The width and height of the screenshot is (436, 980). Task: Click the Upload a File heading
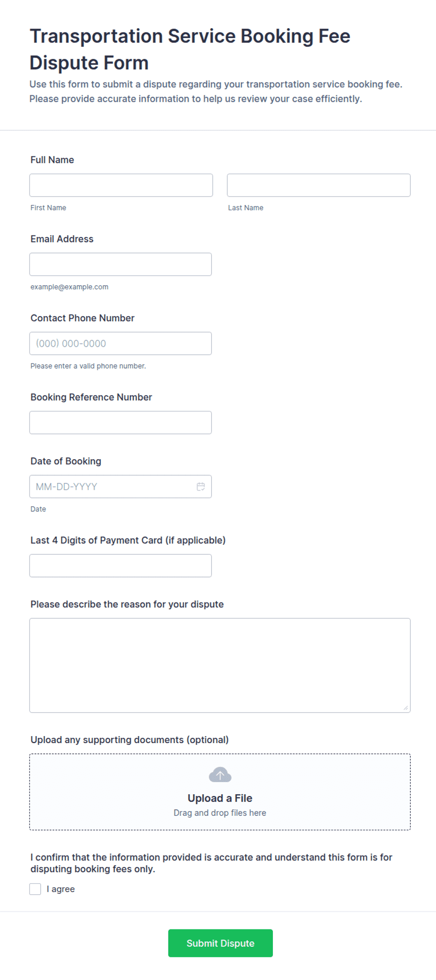pos(220,798)
